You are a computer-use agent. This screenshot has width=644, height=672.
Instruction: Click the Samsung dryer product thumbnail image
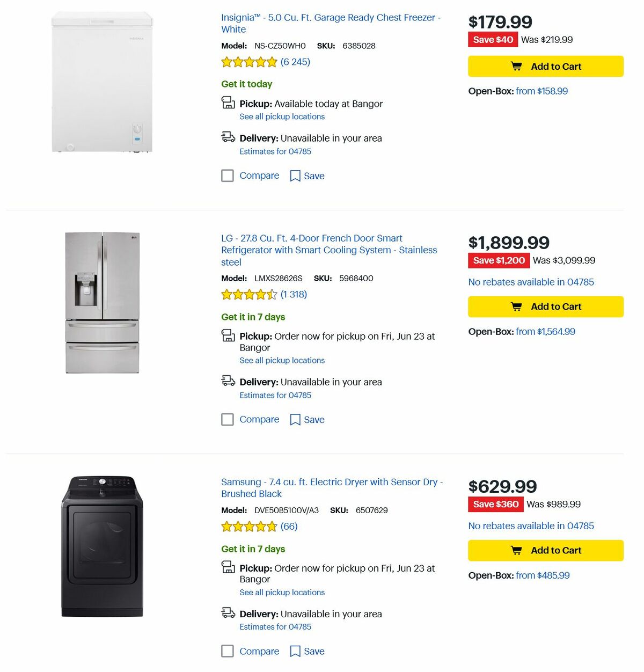click(x=102, y=547)
